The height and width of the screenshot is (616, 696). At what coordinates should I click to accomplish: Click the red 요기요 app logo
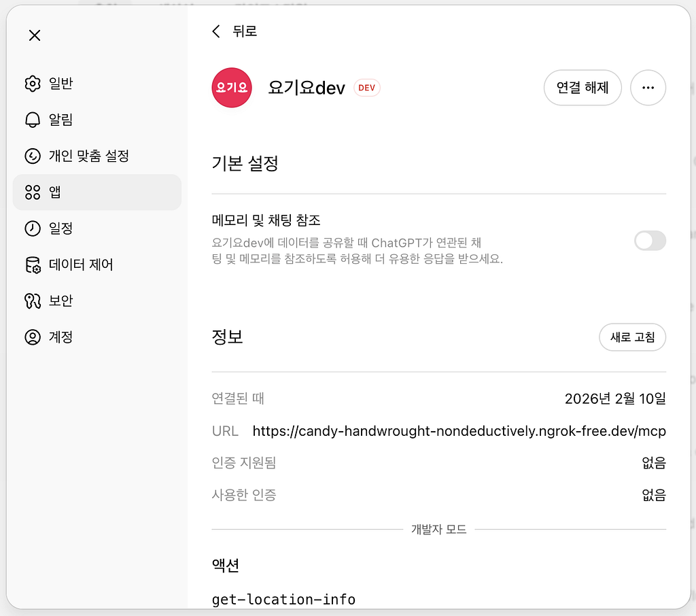(232, 88)
